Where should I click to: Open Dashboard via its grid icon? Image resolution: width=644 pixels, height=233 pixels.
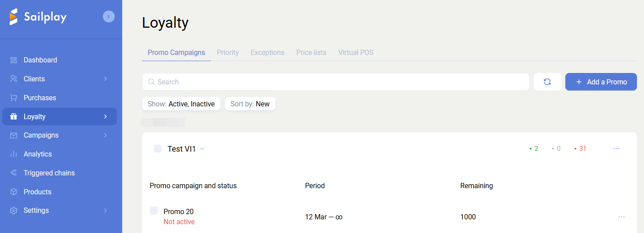pyautogui.click(x=14, y=60)
